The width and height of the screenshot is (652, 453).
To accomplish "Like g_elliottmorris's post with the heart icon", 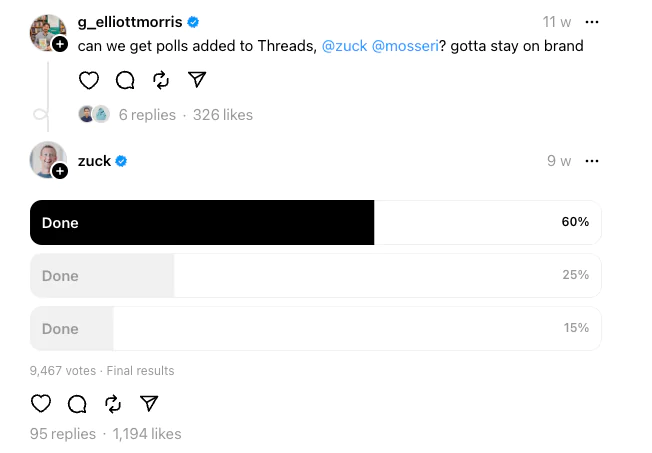I will tap(89, 80).
